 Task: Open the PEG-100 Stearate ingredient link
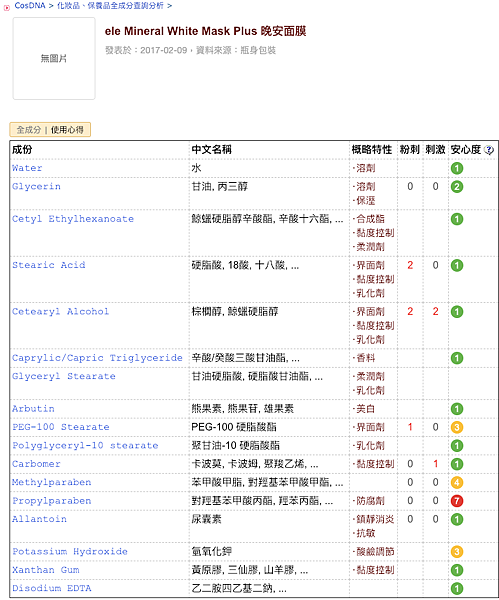pyautogui.click(x=61, y=427)
